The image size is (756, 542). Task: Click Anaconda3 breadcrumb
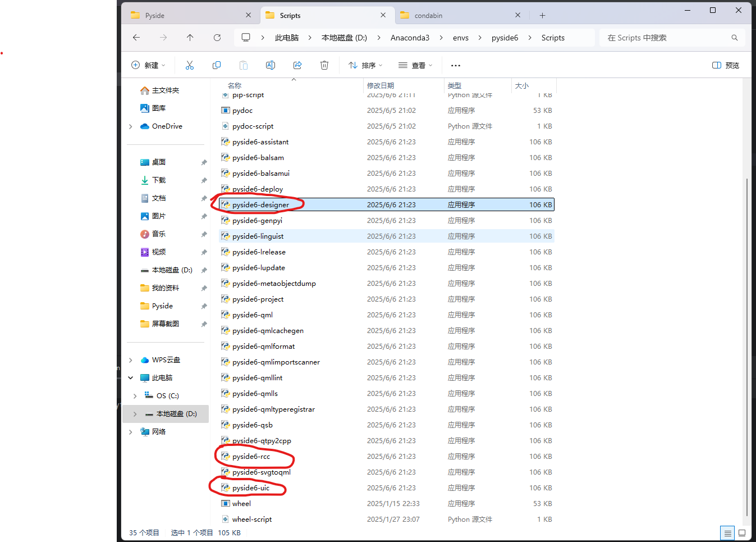[x=410, y=38]
